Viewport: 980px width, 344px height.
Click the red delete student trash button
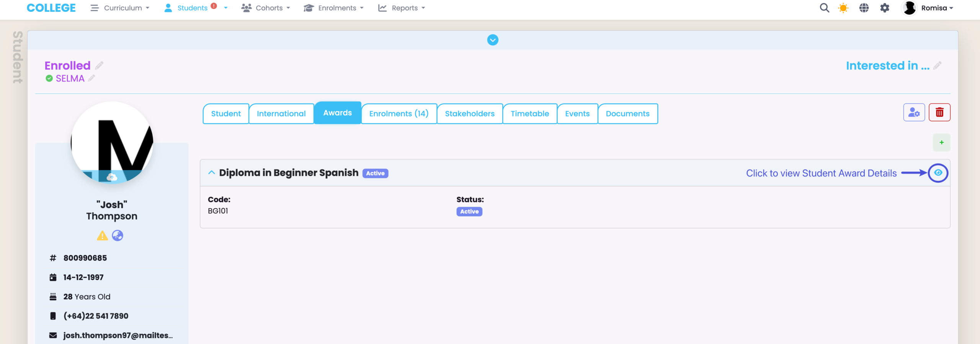[x=939, y=113]
